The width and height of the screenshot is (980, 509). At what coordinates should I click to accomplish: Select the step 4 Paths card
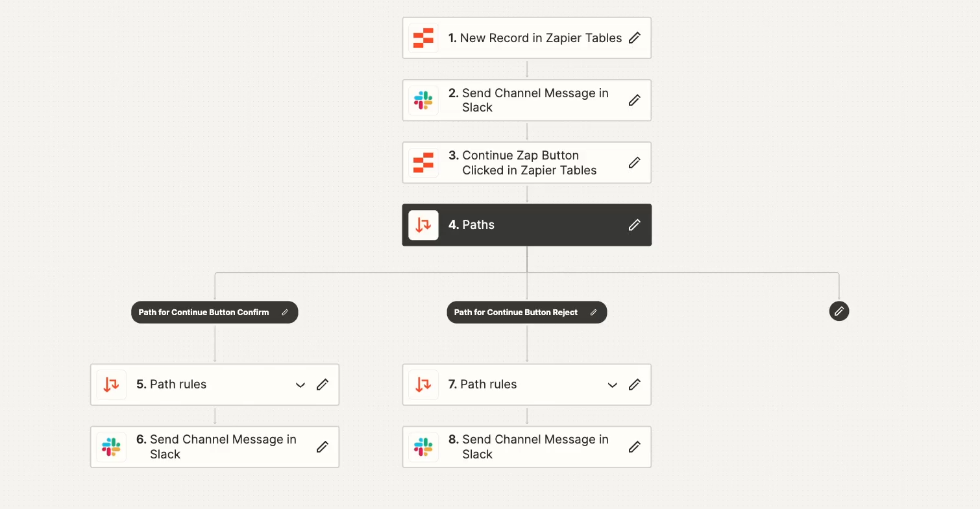(527, 225)
